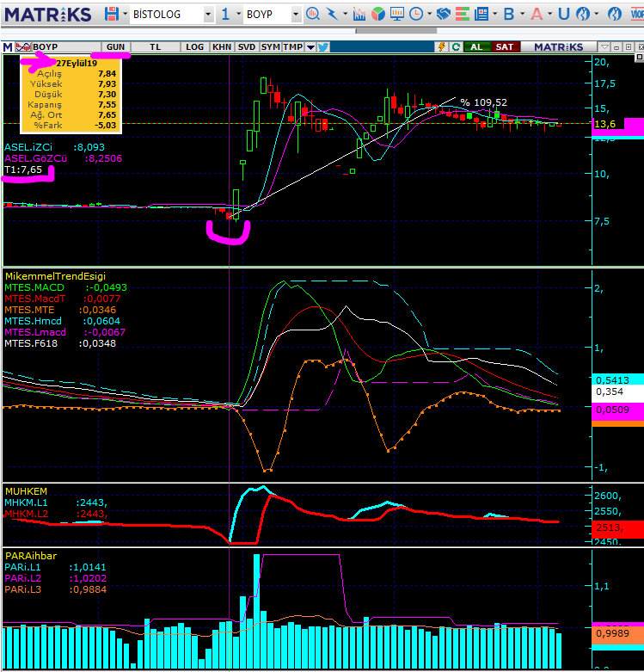Click the BİSTOLOG template name field

[167, 15]
